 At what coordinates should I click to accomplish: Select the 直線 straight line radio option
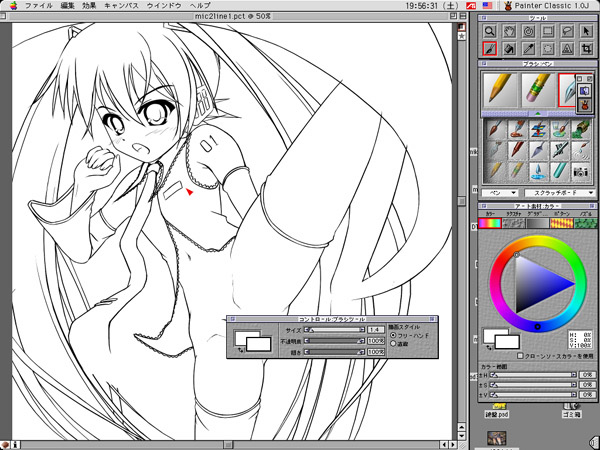pyautogui.click(x=394, y=343)
